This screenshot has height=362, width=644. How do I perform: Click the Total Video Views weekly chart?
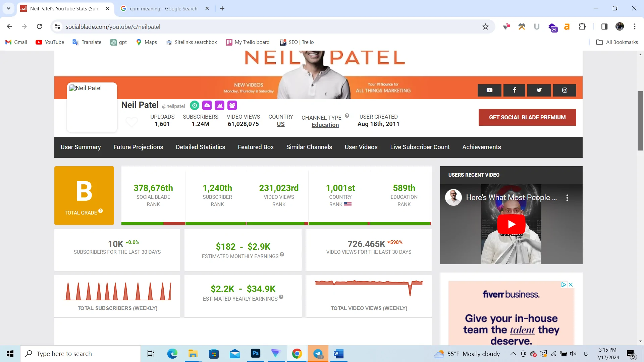[369, 288]
